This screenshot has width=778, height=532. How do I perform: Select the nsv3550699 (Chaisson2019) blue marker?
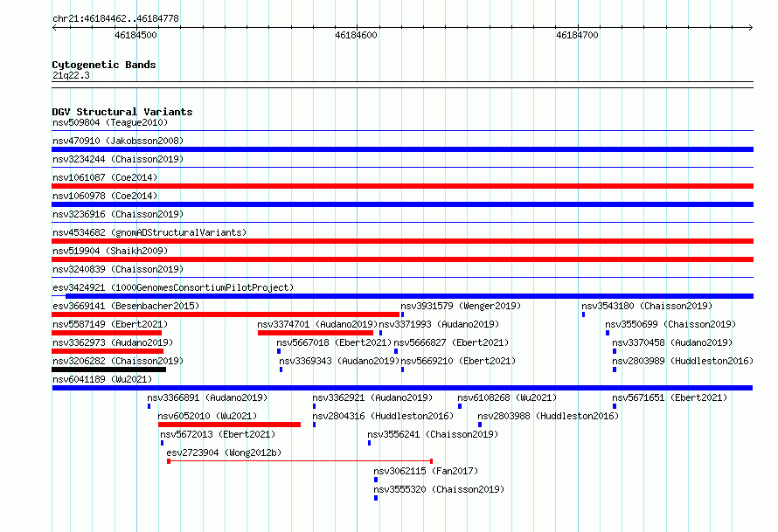(608, 333)
